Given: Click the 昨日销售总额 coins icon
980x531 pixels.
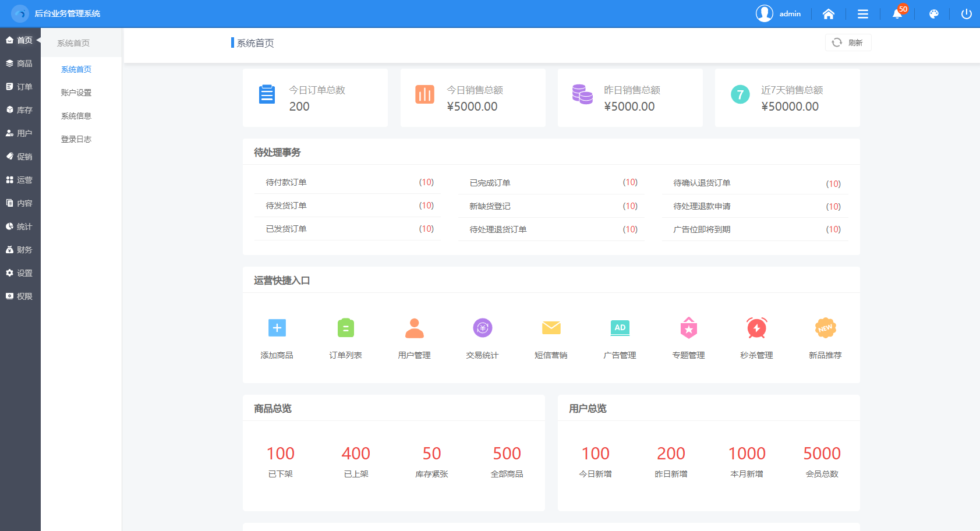Looking at the screenshot, I should [582, 94].
